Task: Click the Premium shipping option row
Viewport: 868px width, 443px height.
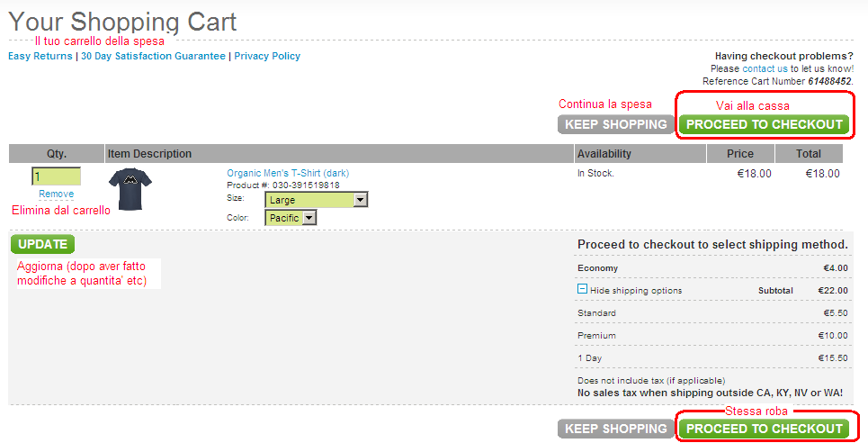Action: tap(711, 336)
